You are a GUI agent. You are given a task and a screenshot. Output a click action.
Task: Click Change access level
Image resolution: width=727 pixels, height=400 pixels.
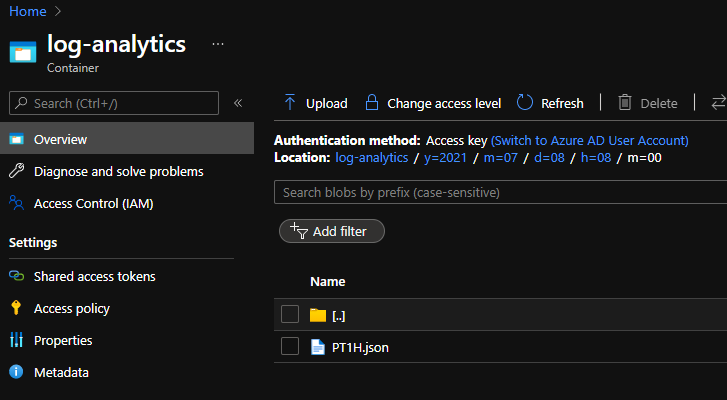[x=444, y=103]
